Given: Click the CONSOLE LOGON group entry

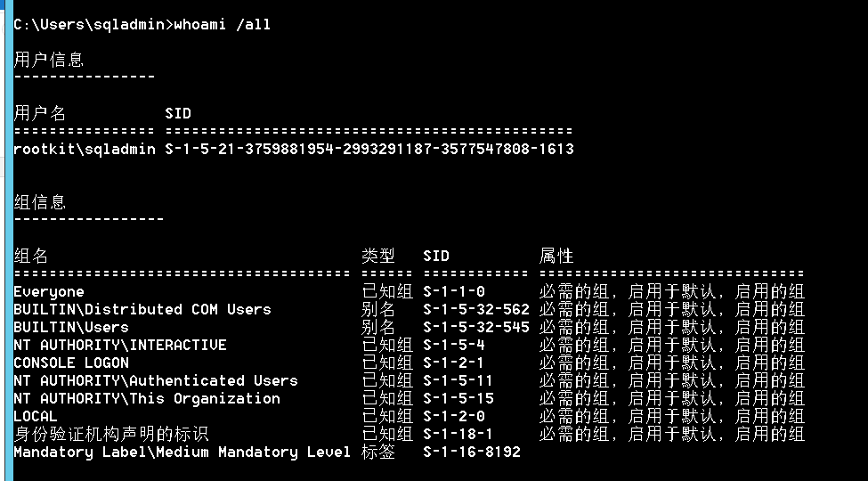Looking at the screenshot, I should coord(71,363).
